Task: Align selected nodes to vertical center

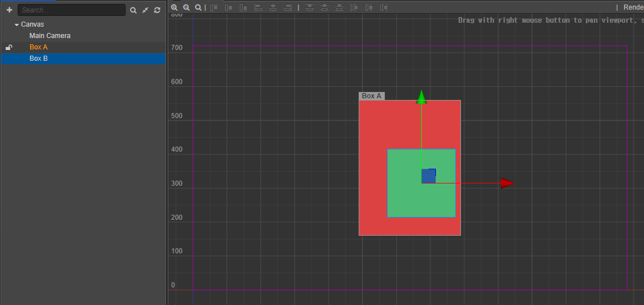Action: coord(228,7)
